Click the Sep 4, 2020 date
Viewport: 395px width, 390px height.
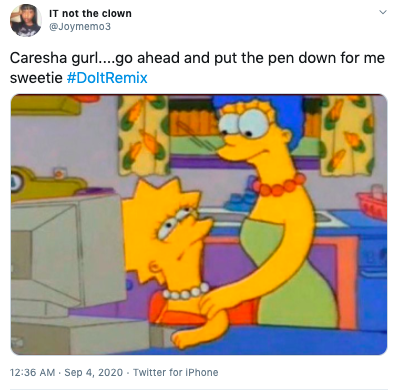tap(93, 372)
